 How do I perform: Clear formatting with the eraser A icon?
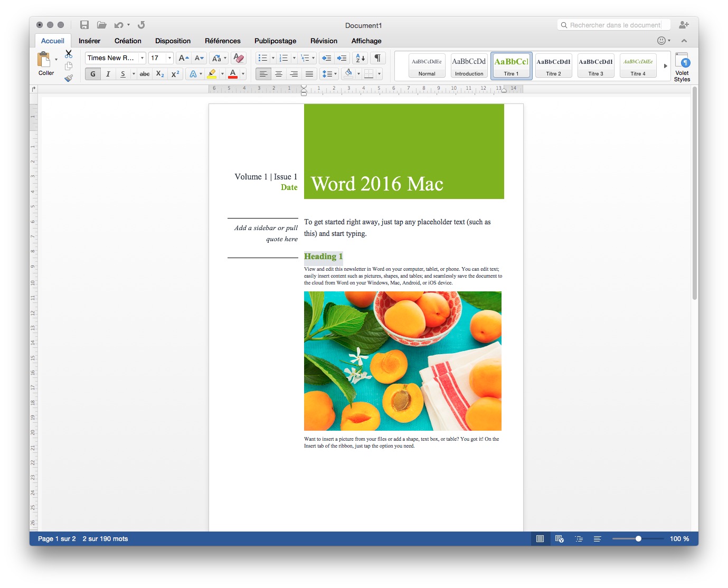click(239, 58)
